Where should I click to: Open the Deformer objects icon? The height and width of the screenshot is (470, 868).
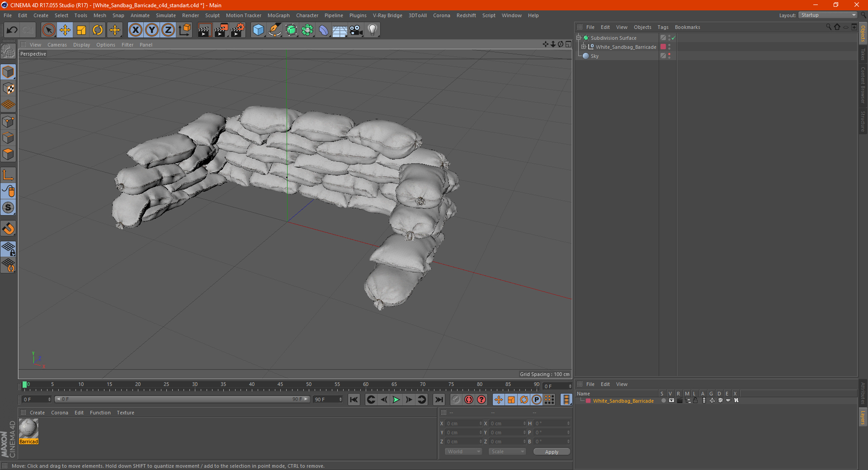tap(324, 30)
